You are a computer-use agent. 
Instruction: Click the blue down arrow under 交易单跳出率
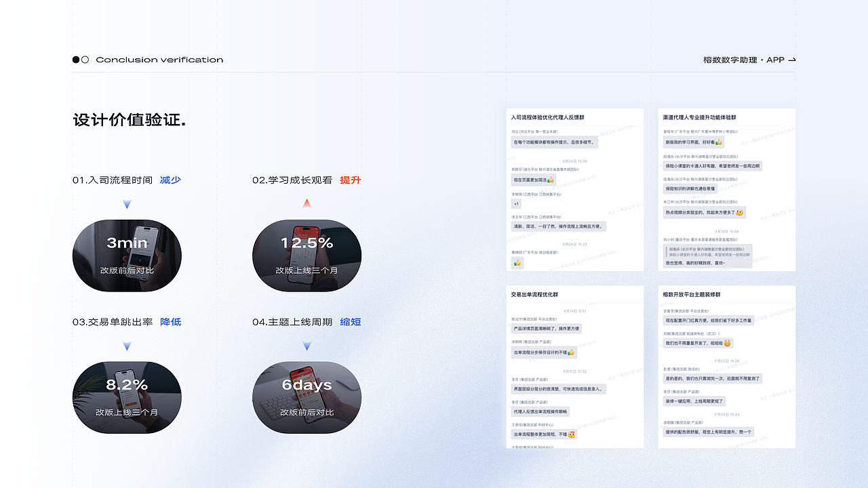pyautogui.click(x=127, y=345)
